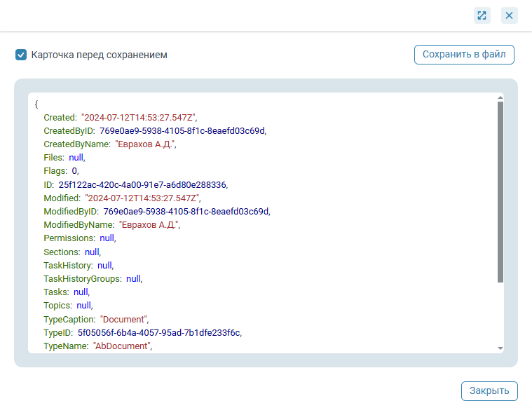This screenshot has height=415, width=532.
Task: Click the scrollbar down arrow in JSON viewer
Action: point(500,348)
